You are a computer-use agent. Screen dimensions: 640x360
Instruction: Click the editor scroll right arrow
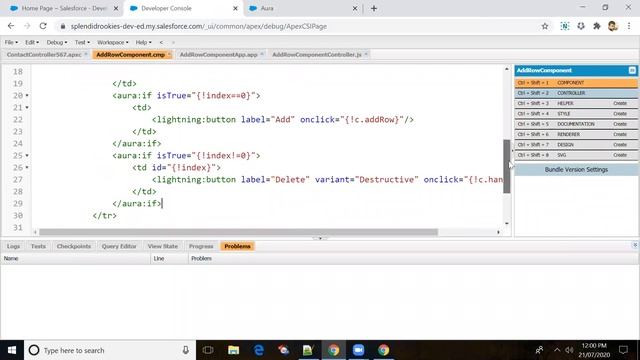pos(498,232)
